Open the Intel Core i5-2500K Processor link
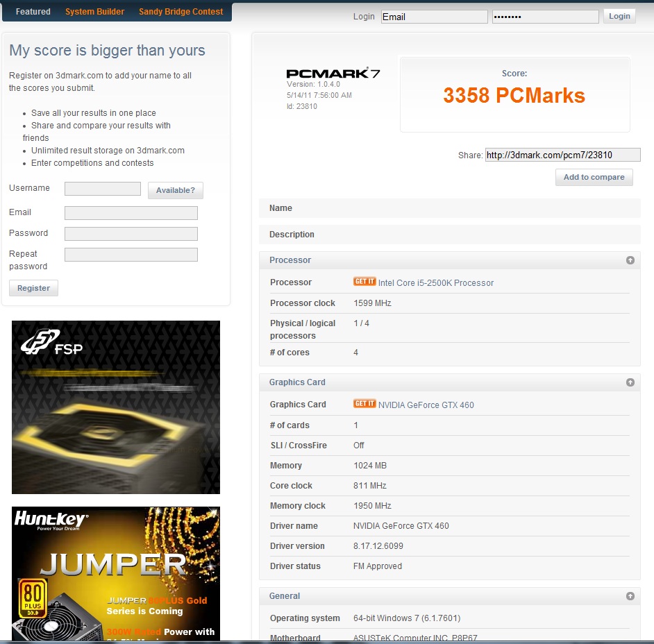This screenshot has height=644, width=654. 436,282
